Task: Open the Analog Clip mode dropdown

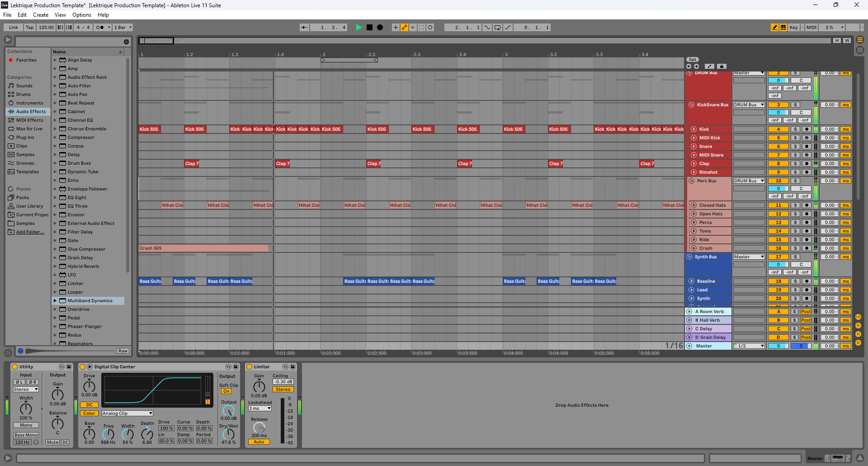Action: click(x=127, y=413)
